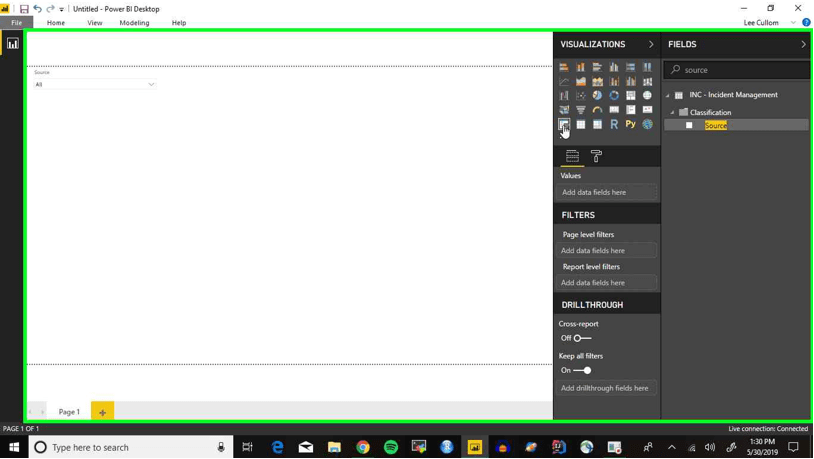Image resolution: width=814 pixels, height=459 pixels.
Task: Click Add drillthrough fields here well
Action: point(606,388)
